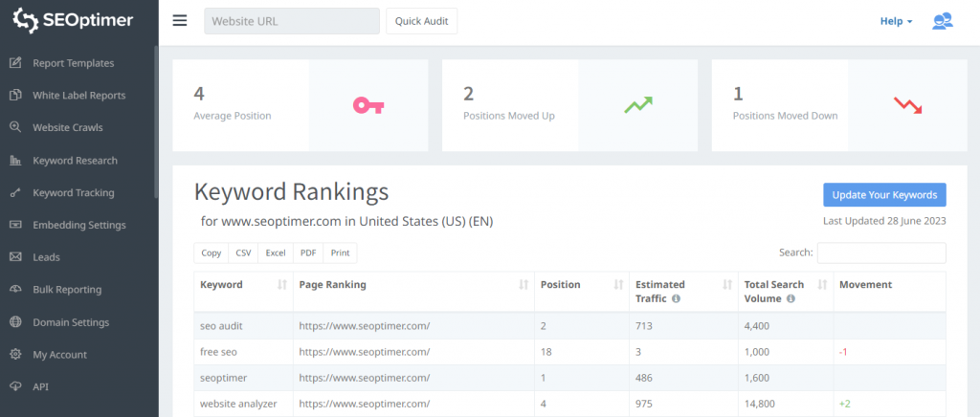
Task: Sort by Page Ranking column arrows
Action: 523,285
